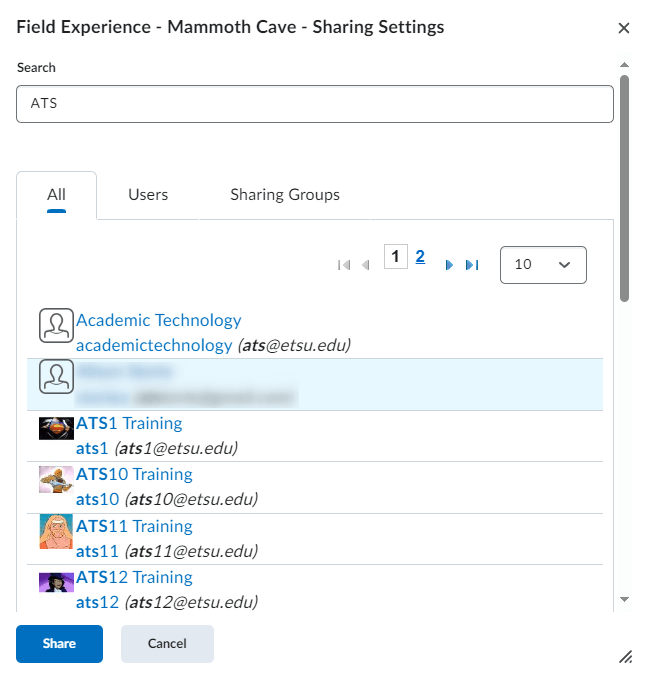Open the Academic Technology user link
Screen dimensions: 650x678
coord(159,321)
